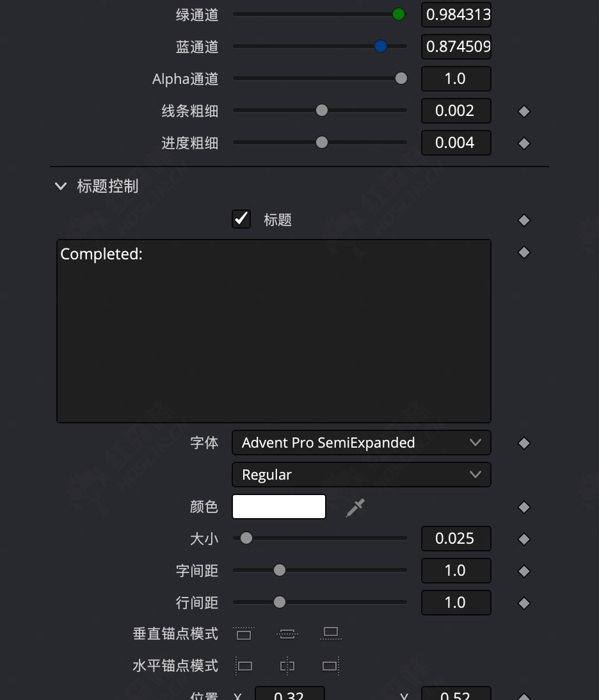Open the Regular font style dropdown
This screenshot has height=700, width=599.
click(361, 475)
